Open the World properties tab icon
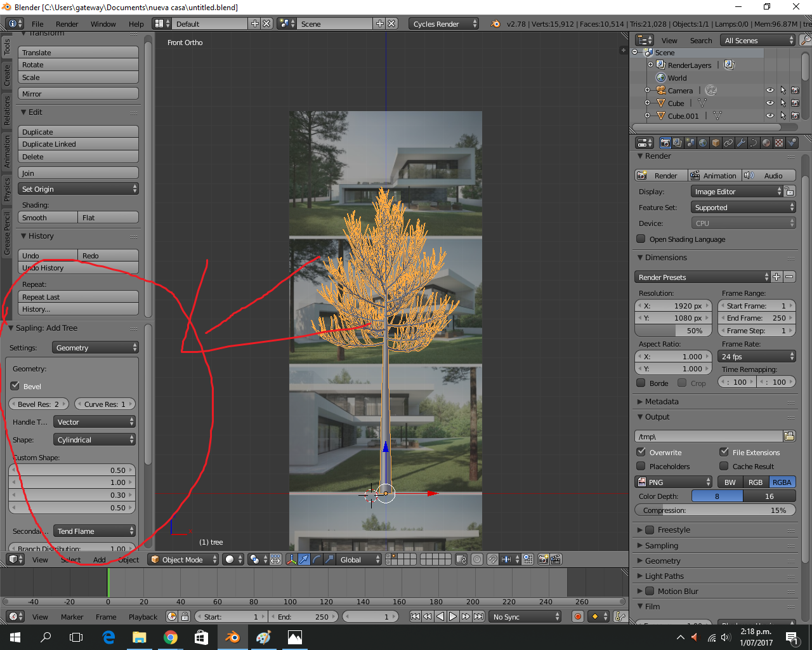The image size is (812, 650). click(x=703, y=143)
